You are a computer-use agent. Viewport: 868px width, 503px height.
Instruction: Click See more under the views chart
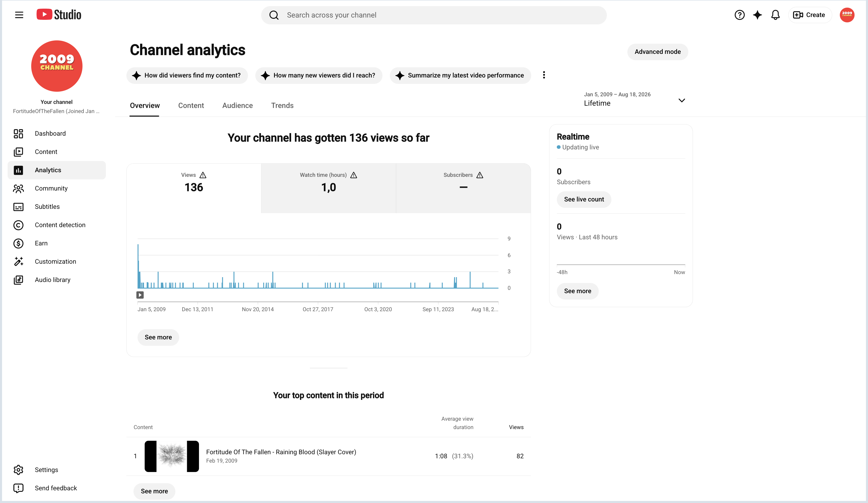(x=158, y=337)
